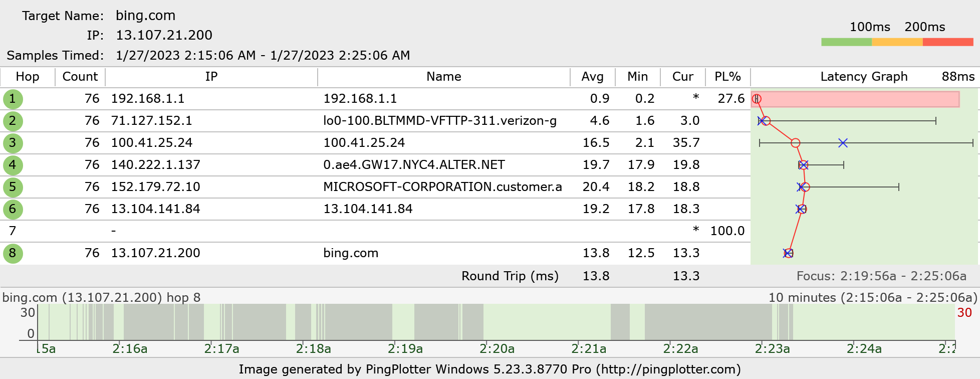Click name 0.ae4.GW17.NYC4.ALTER.NET
The width and height of the screenshot is (980, 379).
414,165
